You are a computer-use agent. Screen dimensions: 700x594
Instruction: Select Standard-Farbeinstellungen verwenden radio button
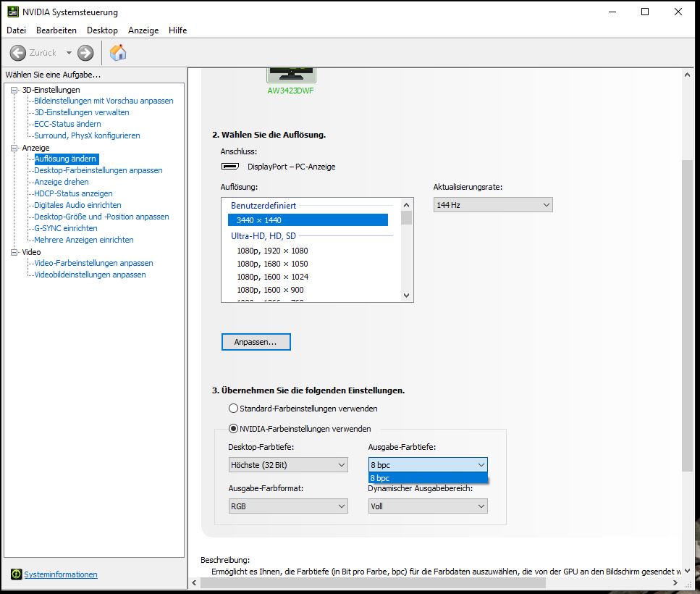[233, 409]
